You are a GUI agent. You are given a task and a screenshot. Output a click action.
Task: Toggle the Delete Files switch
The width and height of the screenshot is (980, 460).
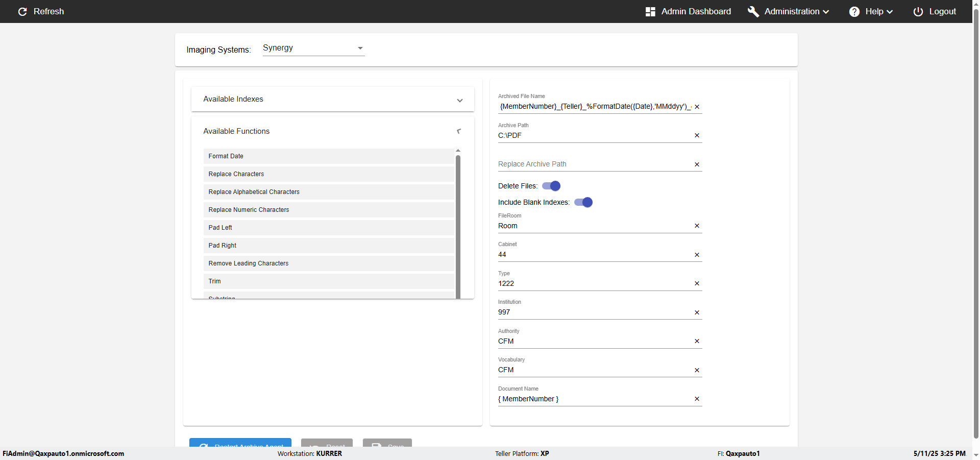[x=551, y=186]
